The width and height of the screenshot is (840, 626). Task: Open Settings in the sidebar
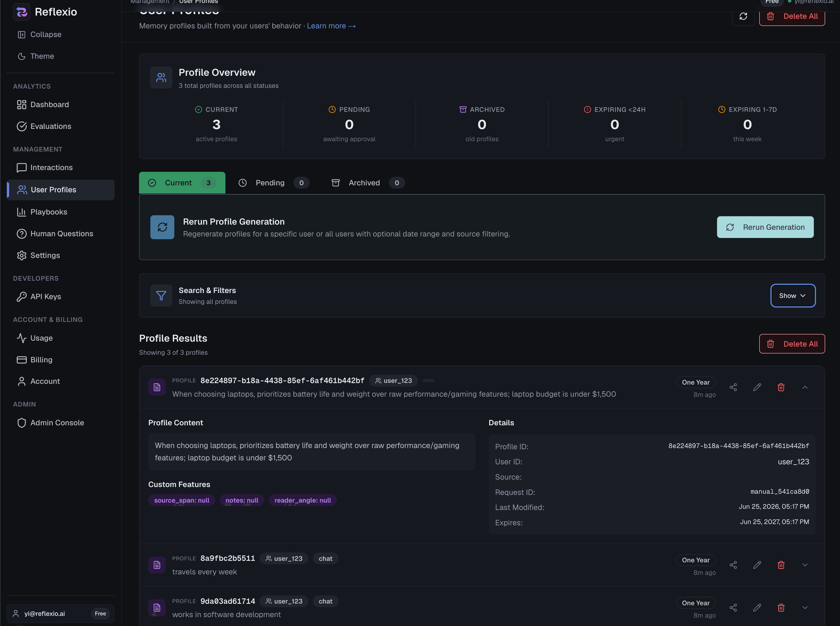click(x=61, y=255)
